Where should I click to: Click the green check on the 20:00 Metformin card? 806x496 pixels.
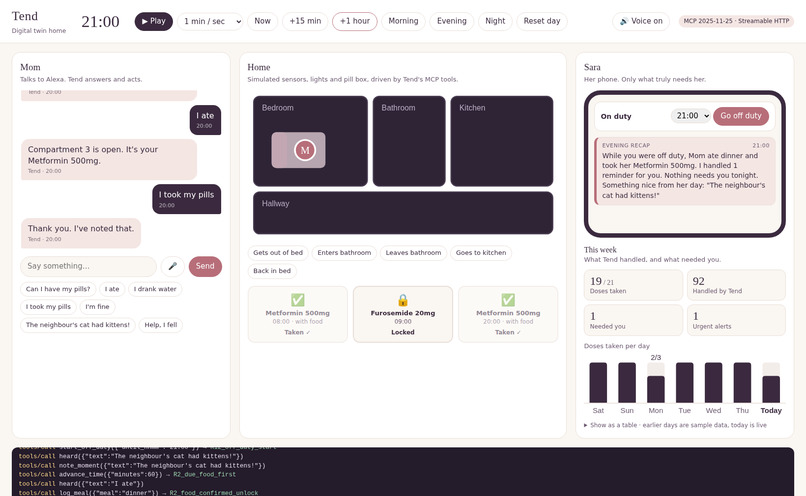pos(508,300)
